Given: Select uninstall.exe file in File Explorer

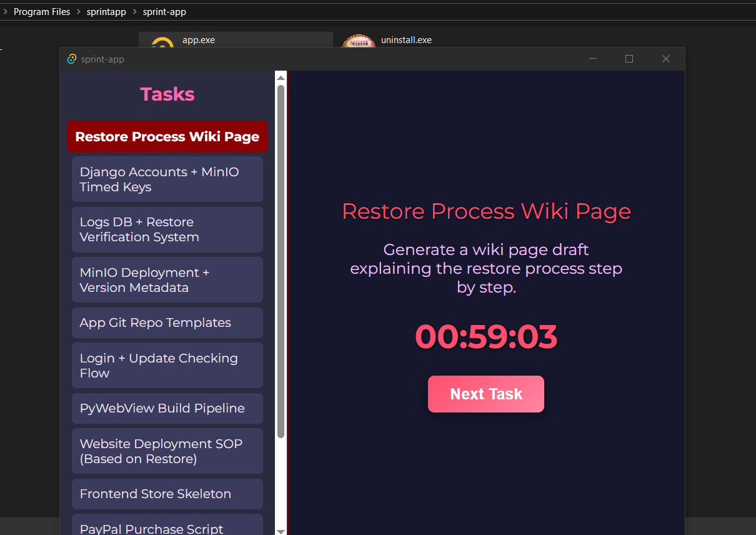Looking at the screenshot, I should 406,40.
